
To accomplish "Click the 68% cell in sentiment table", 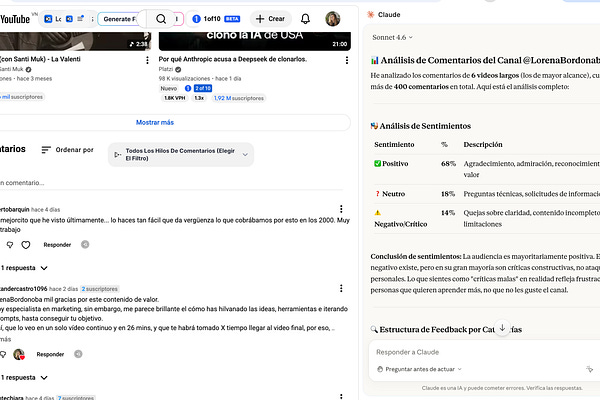I will (x=448, y=163).
